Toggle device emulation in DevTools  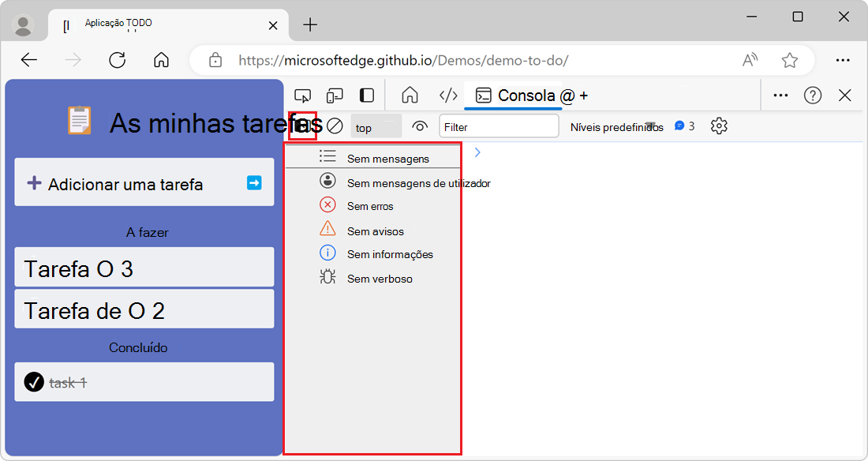335,96
